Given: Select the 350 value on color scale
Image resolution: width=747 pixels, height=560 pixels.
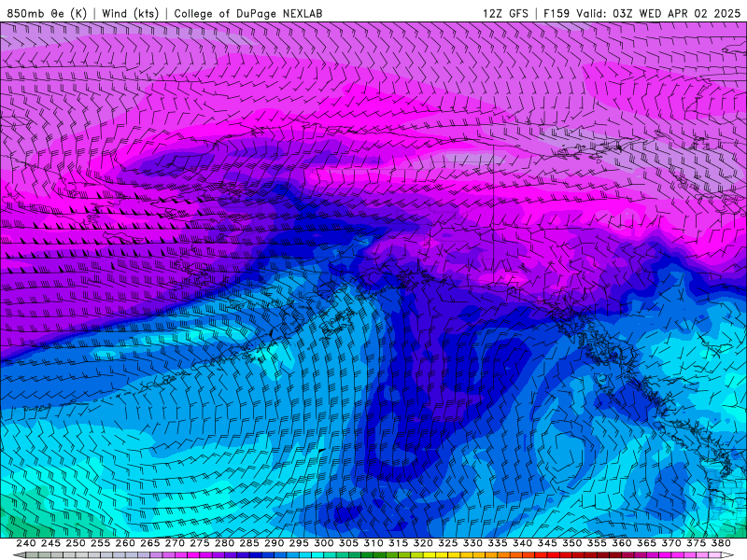Looking at the screenshot, I should tap(571, 543).
